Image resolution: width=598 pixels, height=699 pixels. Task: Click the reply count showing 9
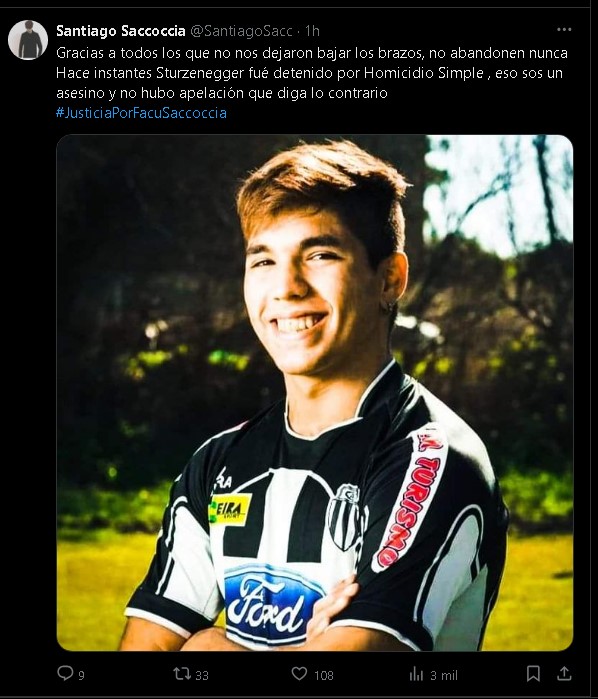82,676
